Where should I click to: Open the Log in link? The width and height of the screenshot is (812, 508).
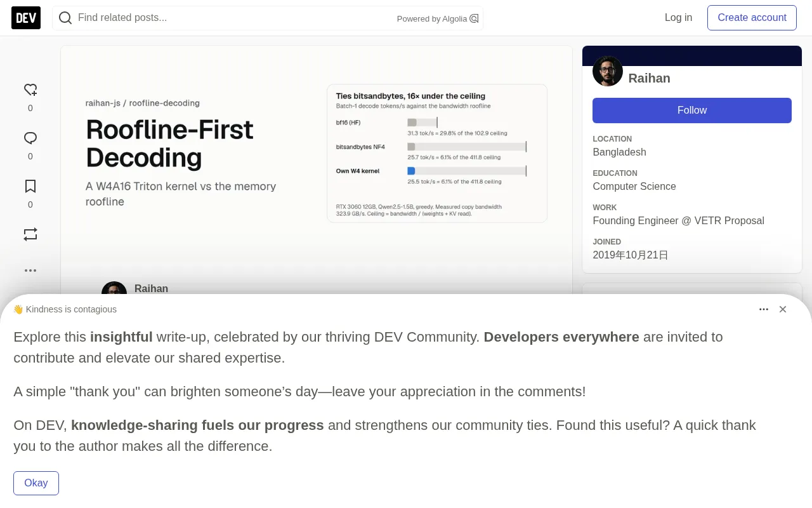click(x=678, y=18)
